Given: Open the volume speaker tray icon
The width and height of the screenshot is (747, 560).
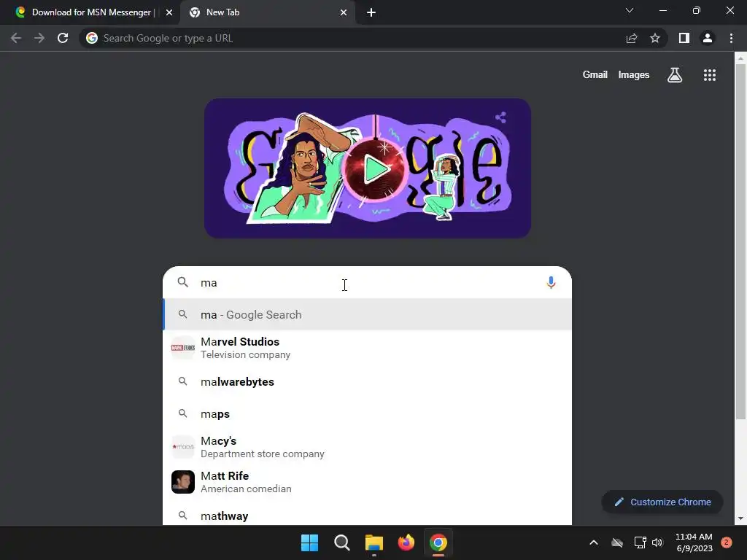Looking at the screenshot, I should tap(657, 542).
